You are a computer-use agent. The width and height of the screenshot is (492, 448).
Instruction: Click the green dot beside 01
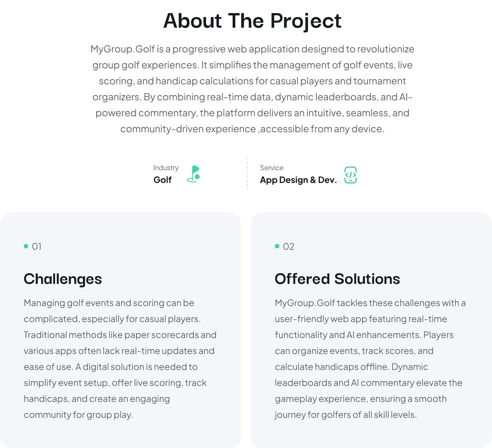click(26, 246)
